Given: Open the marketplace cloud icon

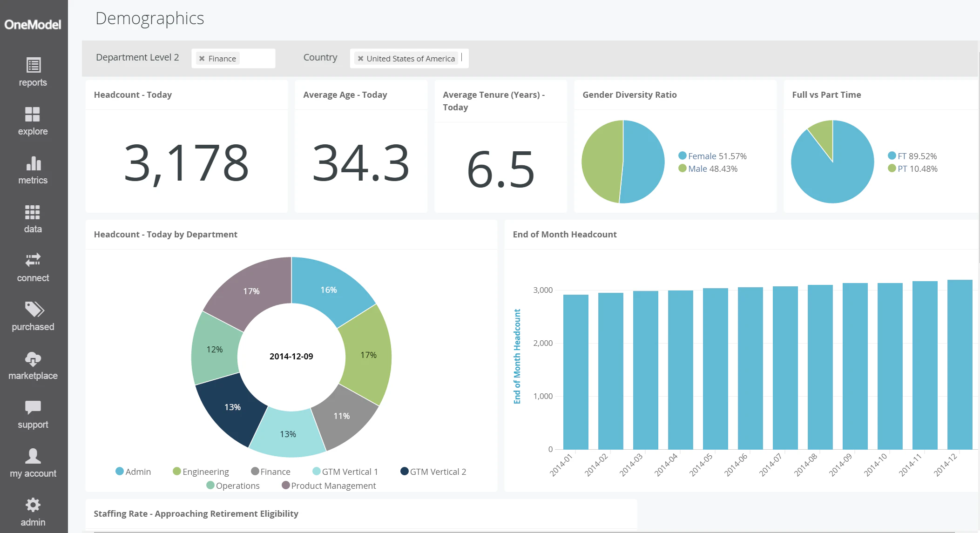Looking at the screenshot, I should pyautogui.click(x=33, y=359).
